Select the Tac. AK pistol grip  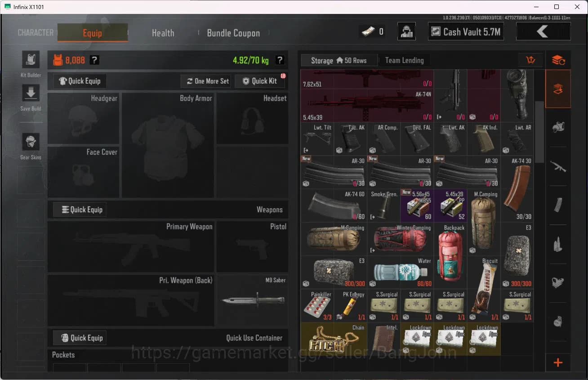pyautogui.click(x=351, y=139)
